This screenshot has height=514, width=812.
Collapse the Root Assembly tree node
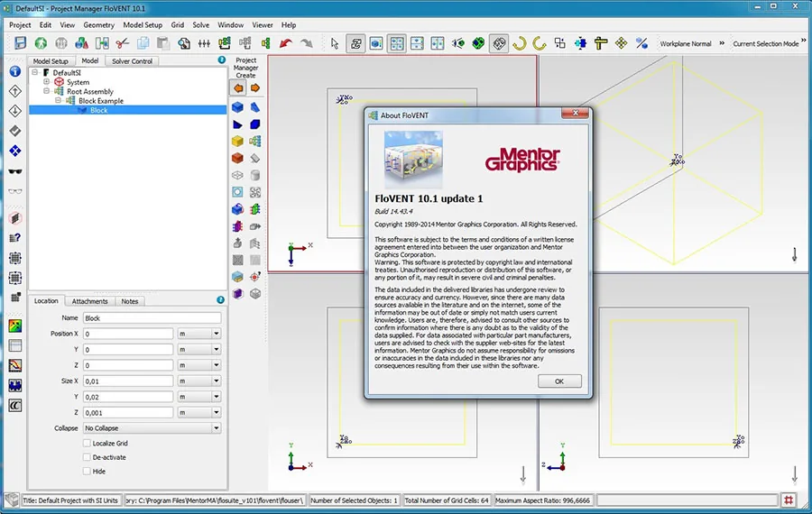coord(47,91)
